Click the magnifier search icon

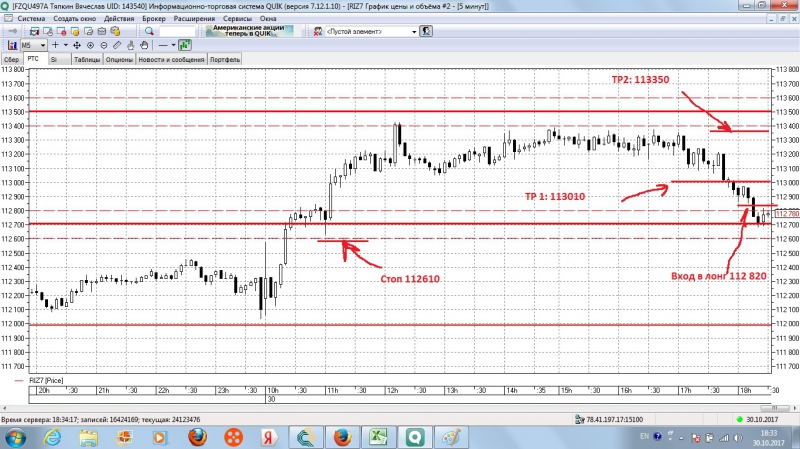pos(149,32)
